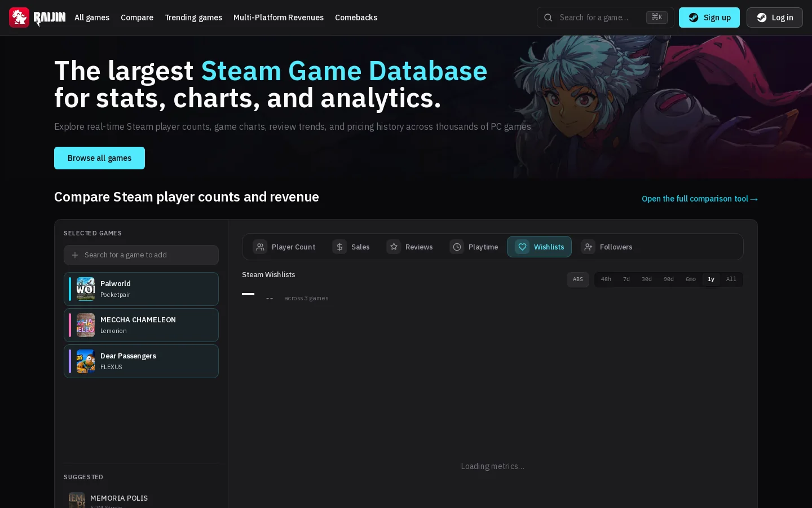Click the Sign up button

709,17
